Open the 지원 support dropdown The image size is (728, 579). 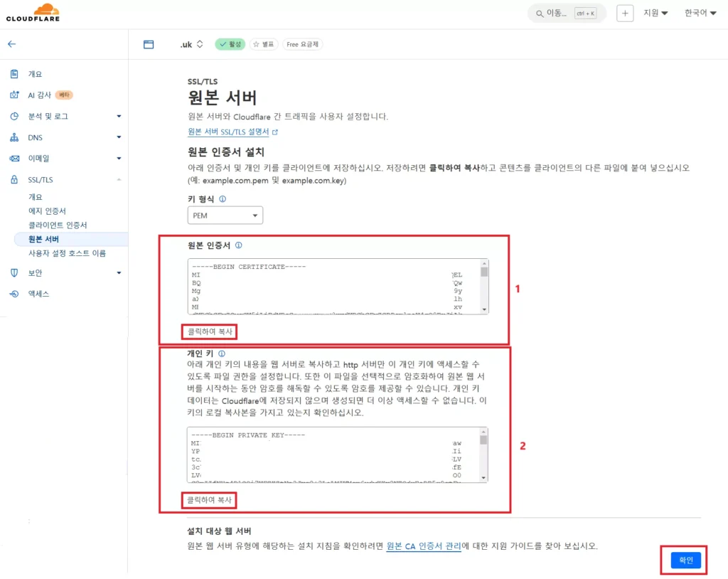(655, 13)
